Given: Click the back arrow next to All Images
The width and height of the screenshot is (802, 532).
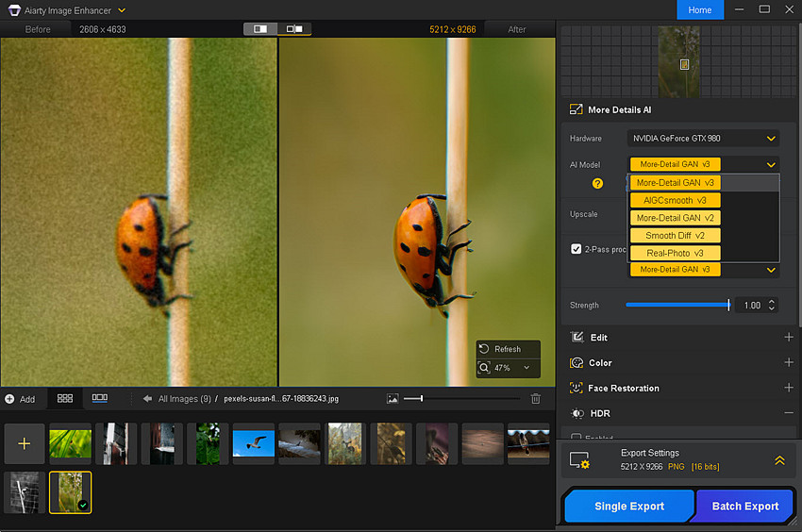Looking at the screenshot, I should [x=147, y=398].
